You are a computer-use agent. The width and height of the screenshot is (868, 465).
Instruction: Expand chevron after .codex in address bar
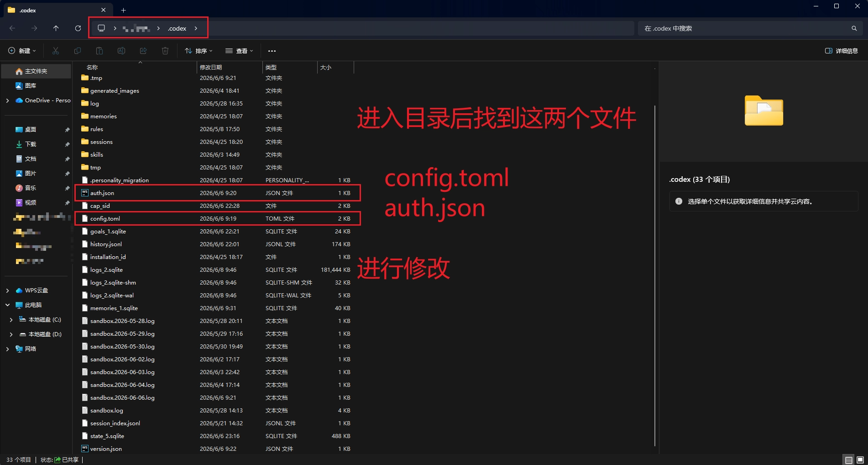click(196, 28)
